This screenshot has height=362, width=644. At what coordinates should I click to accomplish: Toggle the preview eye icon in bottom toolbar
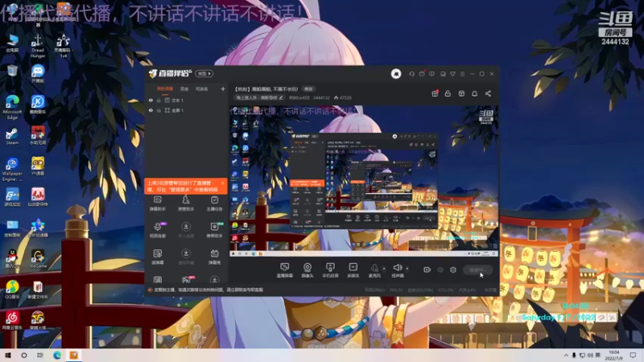pyautogui.click(x=440, y=270)
